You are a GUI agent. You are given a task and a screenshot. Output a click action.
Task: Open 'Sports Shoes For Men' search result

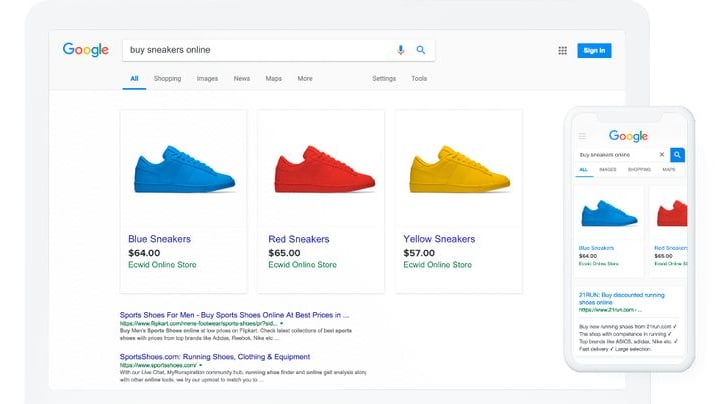tap(235, 315)
